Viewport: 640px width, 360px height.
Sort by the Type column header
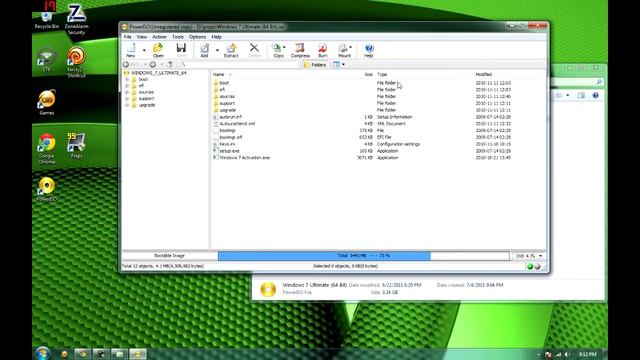coord(382,74)
